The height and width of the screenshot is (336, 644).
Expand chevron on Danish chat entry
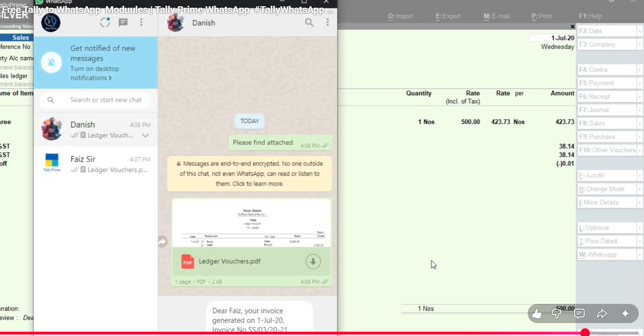146,136
